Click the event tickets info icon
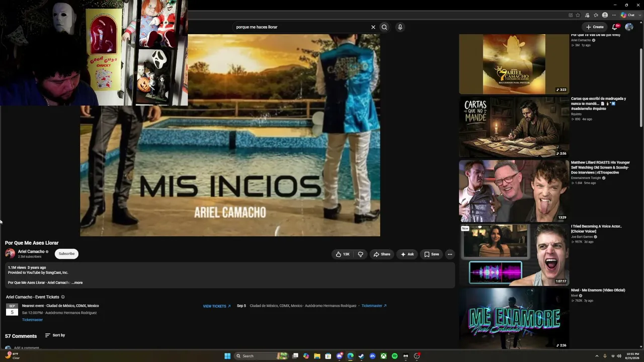Viewport: 644px width, 362px height. click(x=63, y=297)
